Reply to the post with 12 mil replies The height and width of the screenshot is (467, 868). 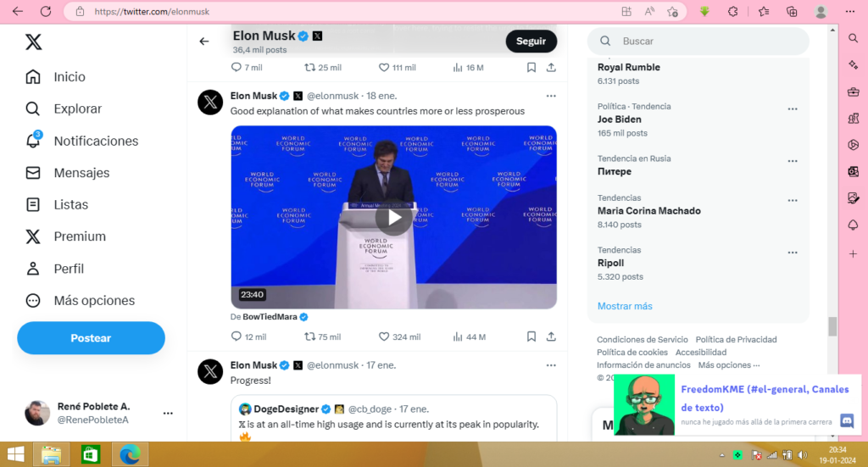coord(248,337)
